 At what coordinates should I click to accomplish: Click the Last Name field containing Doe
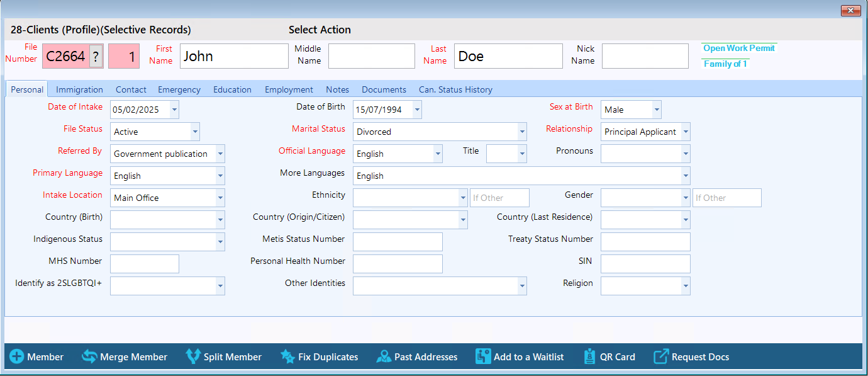[508, 56]
